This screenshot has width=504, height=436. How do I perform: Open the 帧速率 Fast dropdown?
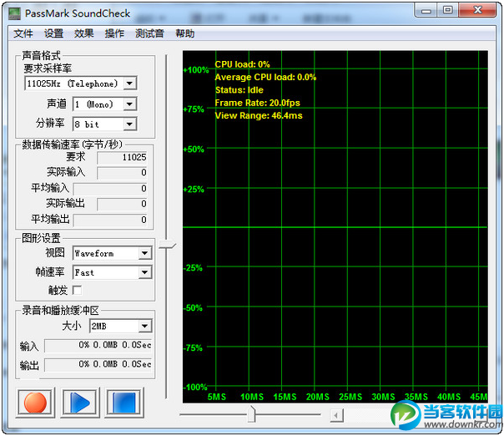coord(144,273)
